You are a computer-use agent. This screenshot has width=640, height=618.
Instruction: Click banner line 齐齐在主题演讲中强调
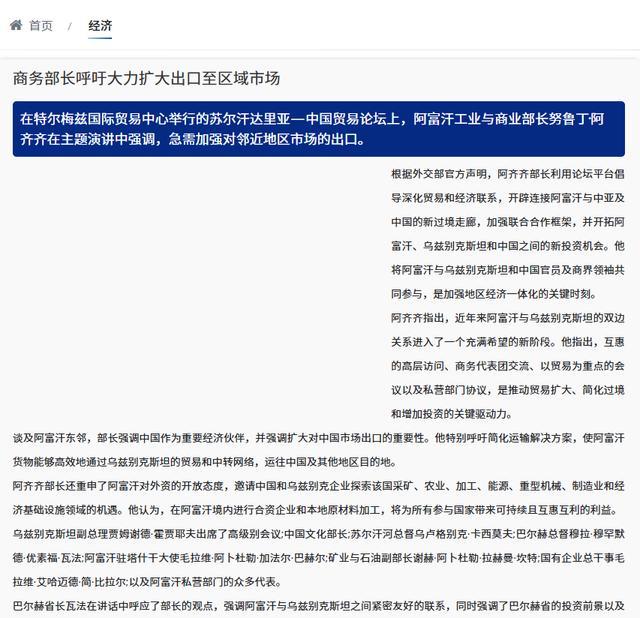coord(193,139)
